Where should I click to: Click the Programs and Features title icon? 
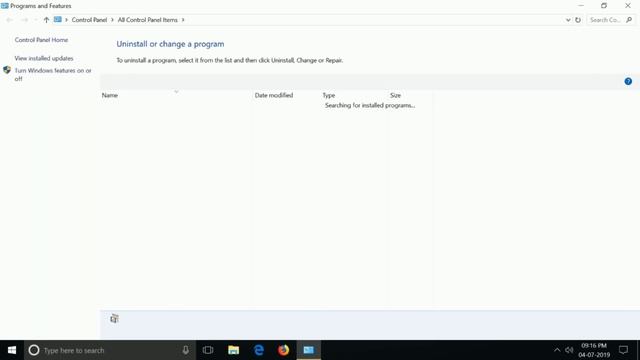pyautogui.click(x=4, y=6)
